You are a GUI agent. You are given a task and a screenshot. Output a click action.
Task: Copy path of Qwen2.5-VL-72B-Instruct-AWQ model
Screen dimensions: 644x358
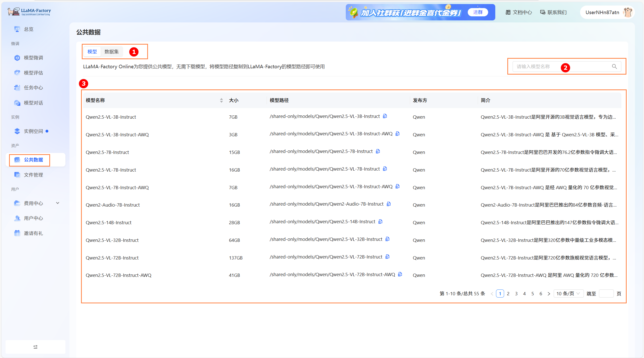[x=400, y=274]
